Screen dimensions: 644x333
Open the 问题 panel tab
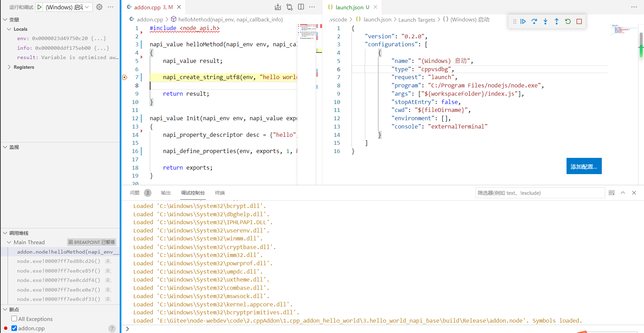135,193
